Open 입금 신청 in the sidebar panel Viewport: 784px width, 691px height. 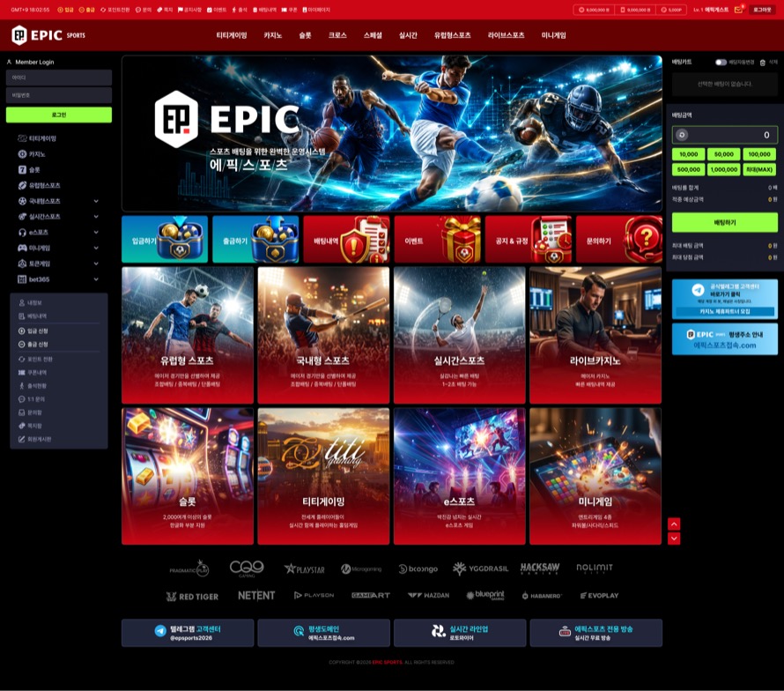[33, 331]
